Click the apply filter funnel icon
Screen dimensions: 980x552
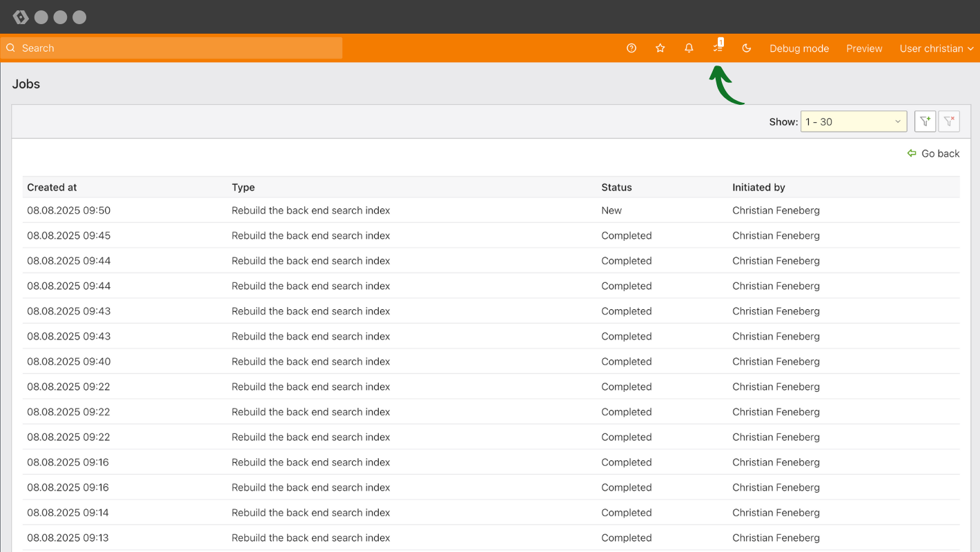(x=925, y=121)
